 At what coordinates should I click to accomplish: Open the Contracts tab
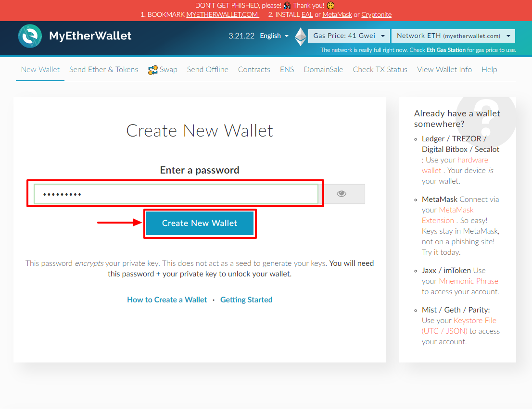pos(254,70)
